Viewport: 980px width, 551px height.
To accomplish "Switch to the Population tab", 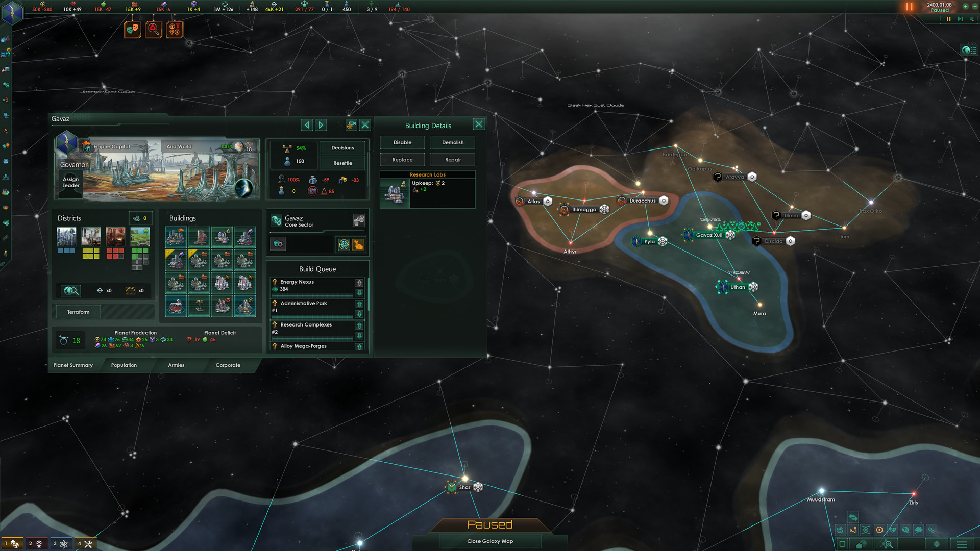I will click(124, 365).
